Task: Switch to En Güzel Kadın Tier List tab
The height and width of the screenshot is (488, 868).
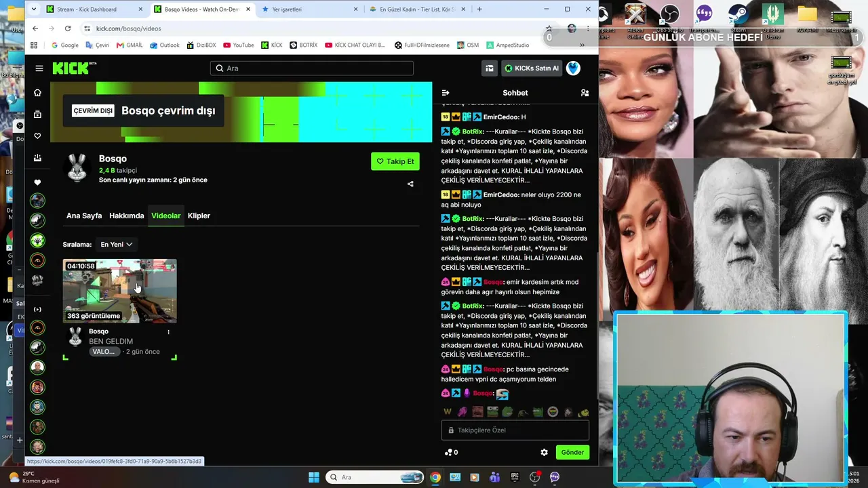Action: (x=418, y=9)
